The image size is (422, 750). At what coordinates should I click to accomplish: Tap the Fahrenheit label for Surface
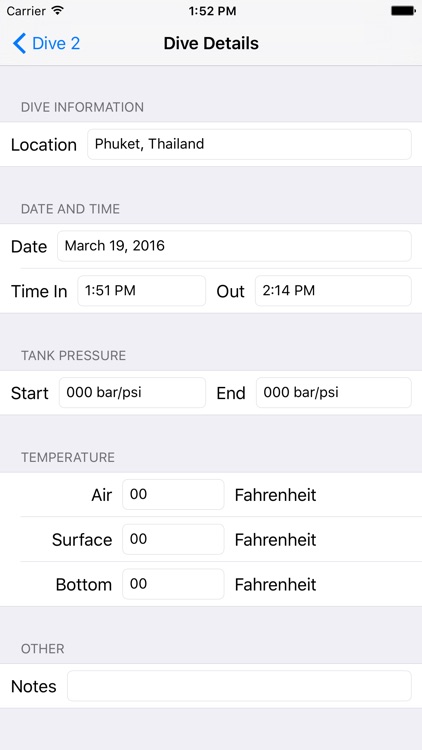[276, 540]
